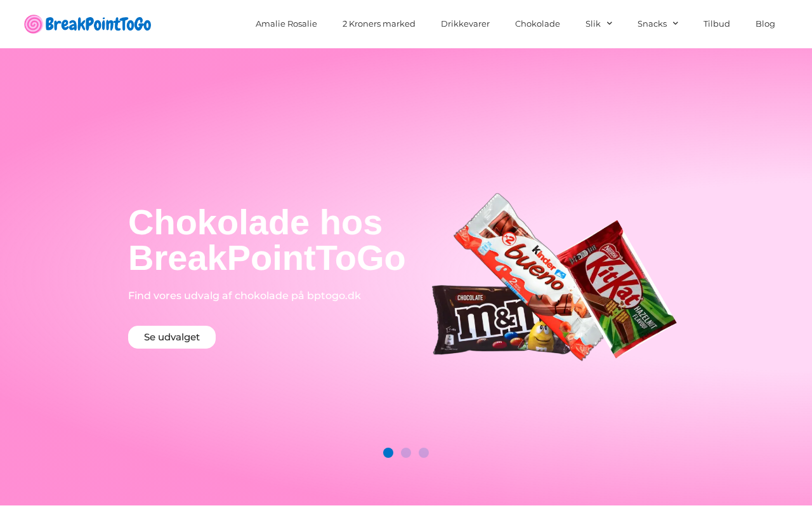The width and height of the screenshot is (812, 508).
Task: Click the pink swirl lollipop logo icon
Action: point(34,24)
